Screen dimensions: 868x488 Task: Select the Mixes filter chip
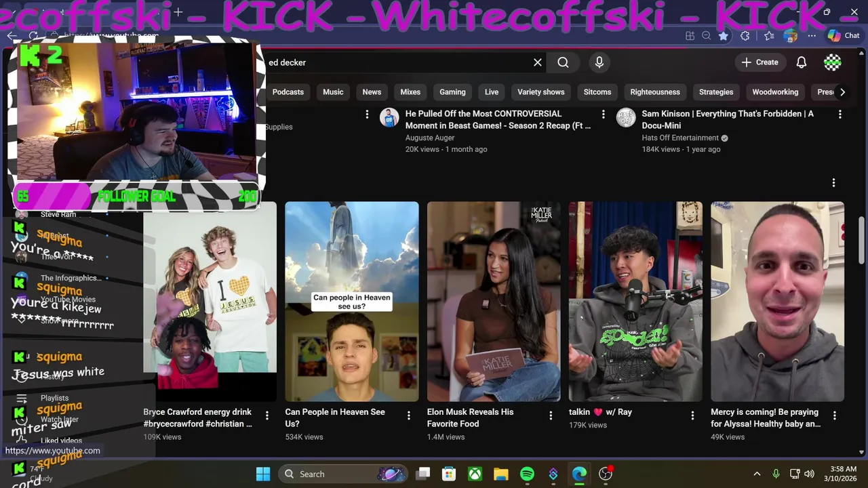(410, 92)
